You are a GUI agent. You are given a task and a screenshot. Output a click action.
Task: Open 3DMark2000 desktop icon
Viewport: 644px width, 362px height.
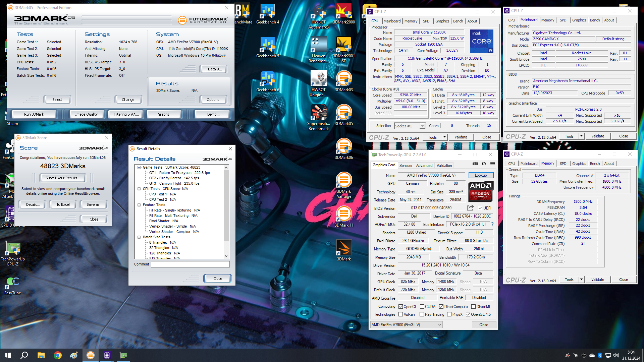(344, 14)
